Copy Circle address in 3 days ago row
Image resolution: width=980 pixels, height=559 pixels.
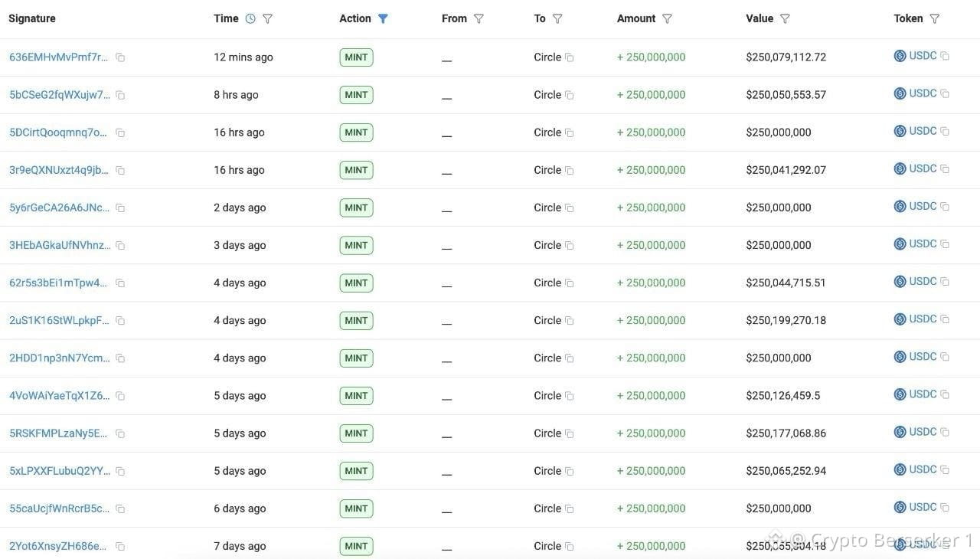(569, 245)
